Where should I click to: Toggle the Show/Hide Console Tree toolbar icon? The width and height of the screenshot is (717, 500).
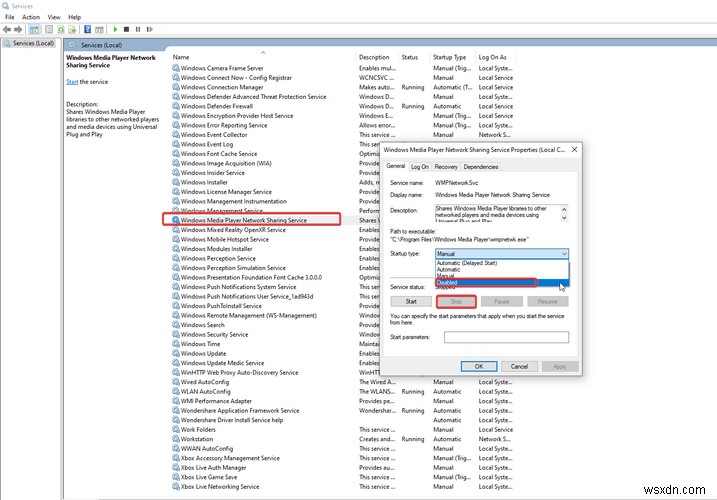coord(34,29)
